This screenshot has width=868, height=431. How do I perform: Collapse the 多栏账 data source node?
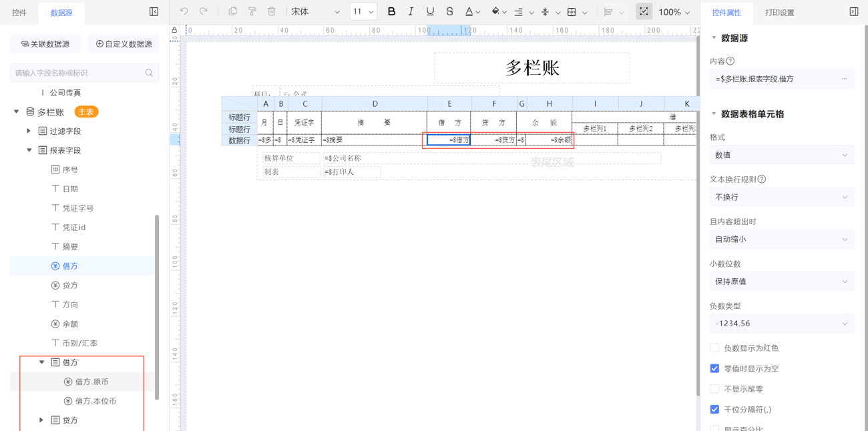pyautogui.click(x=17, y=112)
